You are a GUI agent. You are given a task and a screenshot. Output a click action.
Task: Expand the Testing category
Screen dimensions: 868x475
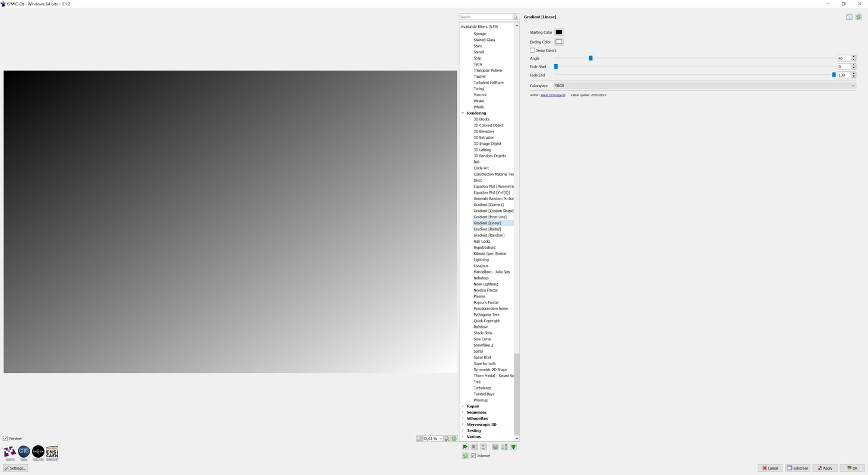coord(463,430)
